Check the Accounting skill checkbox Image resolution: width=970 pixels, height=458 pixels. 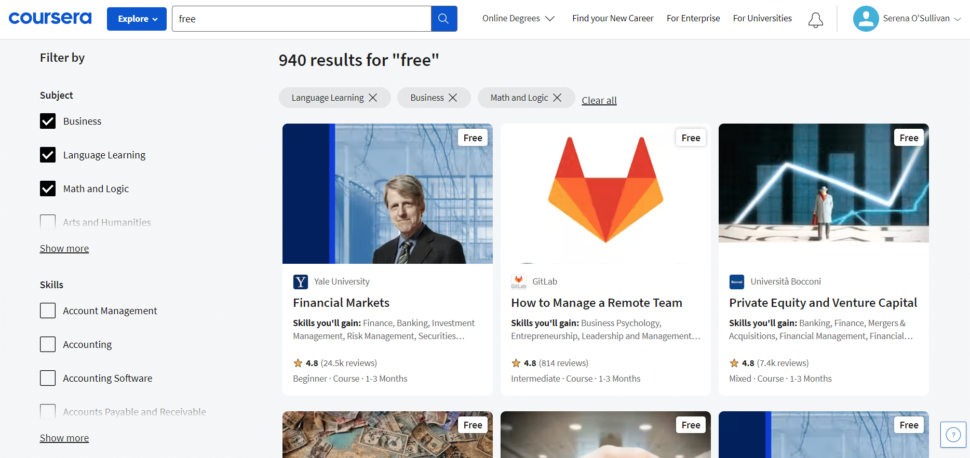(x=48, y=344)
